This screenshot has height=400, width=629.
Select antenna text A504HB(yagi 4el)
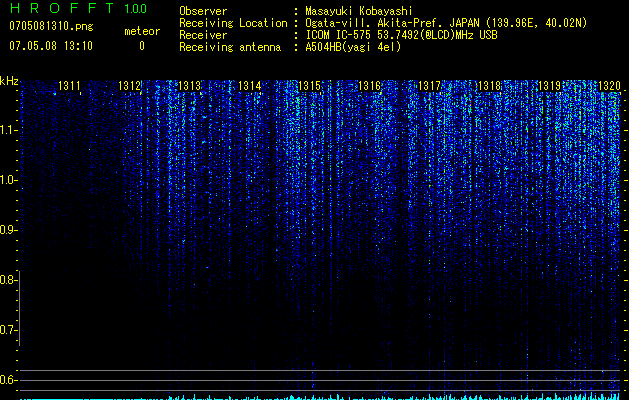(353, 47)
